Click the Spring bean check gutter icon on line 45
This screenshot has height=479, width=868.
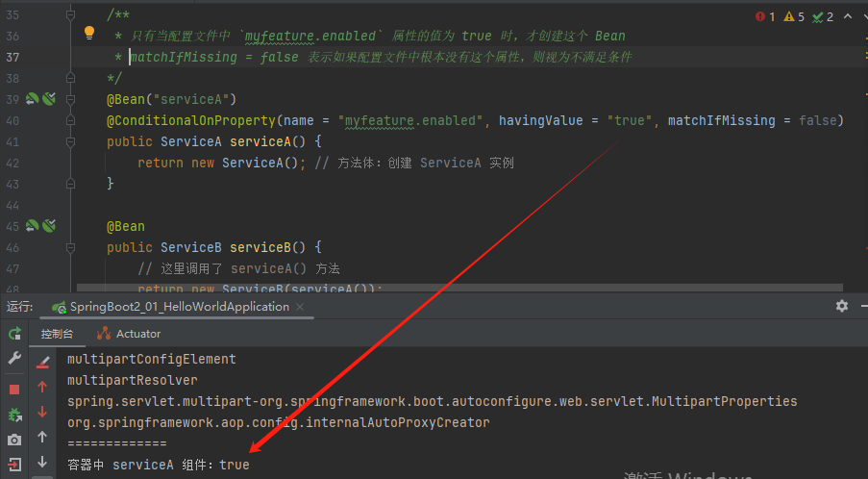(x=49, y=226)
